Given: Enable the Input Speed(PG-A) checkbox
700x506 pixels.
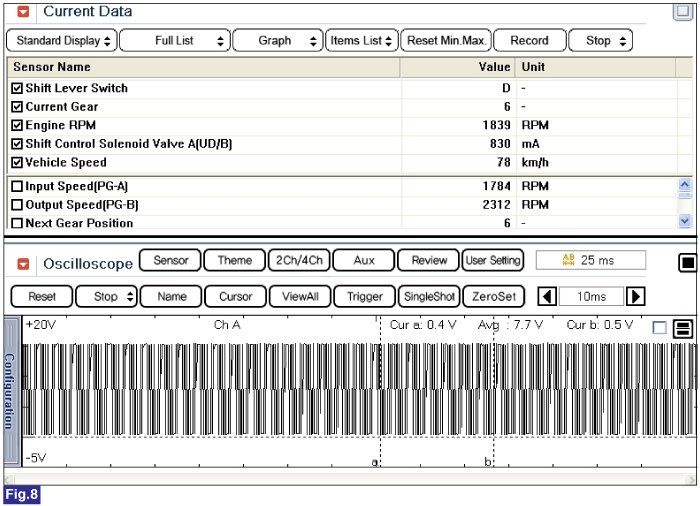Looking at the screenshot, I should (16, 186).
